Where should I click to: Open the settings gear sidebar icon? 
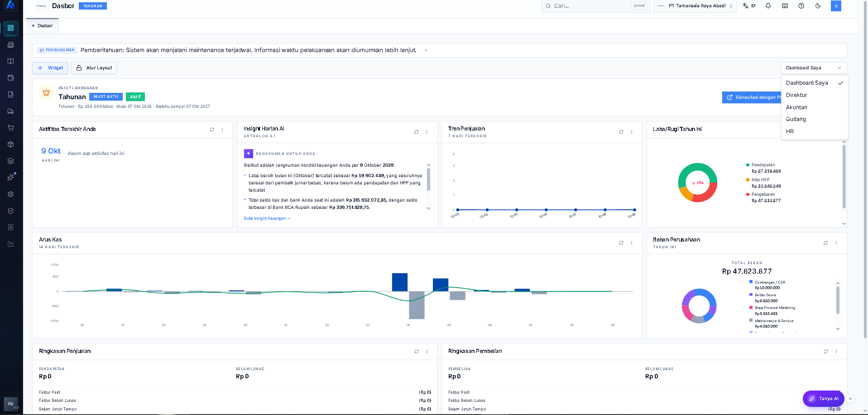click(x=11, y=194)
